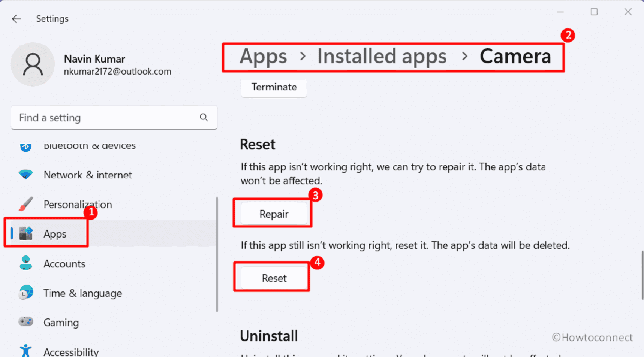The width and height of the screenshot is (644, 357).
Task: Go to Time & language settings
Action: pos(113,293)
